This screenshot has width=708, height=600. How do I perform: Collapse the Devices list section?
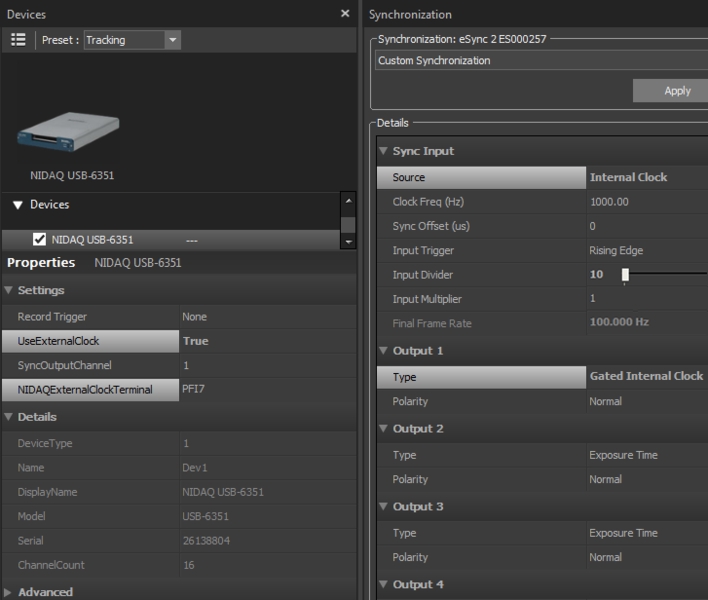point(18,205)
